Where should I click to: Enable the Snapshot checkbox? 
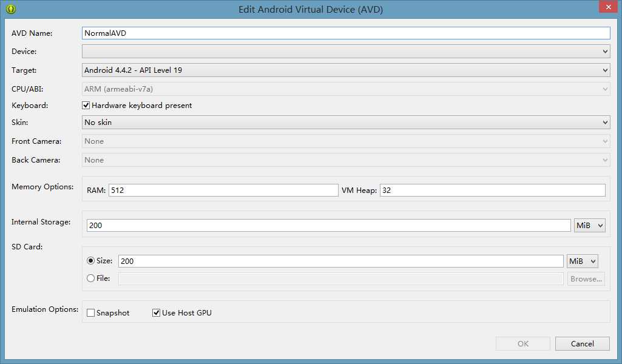point(91,313)
